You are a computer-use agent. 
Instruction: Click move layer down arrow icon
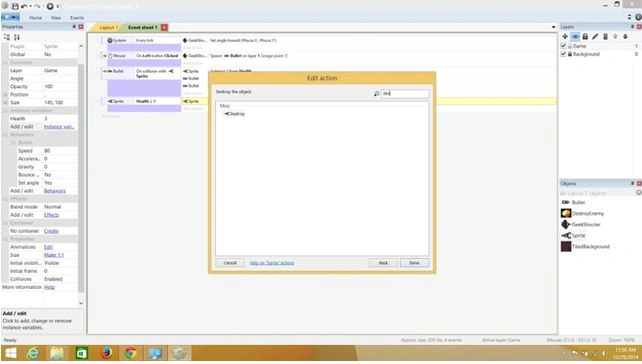point(625,36)
